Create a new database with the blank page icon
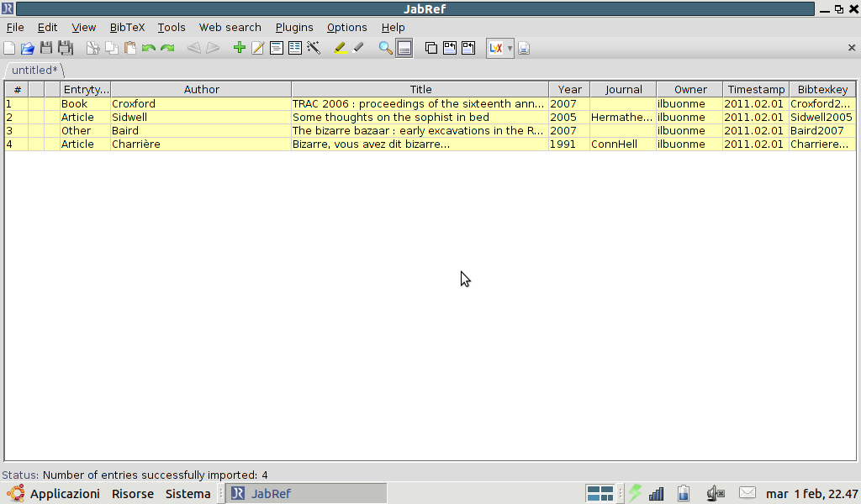Image resolution: width=861 pixels, height=504 pixels. tap(9, 48)
